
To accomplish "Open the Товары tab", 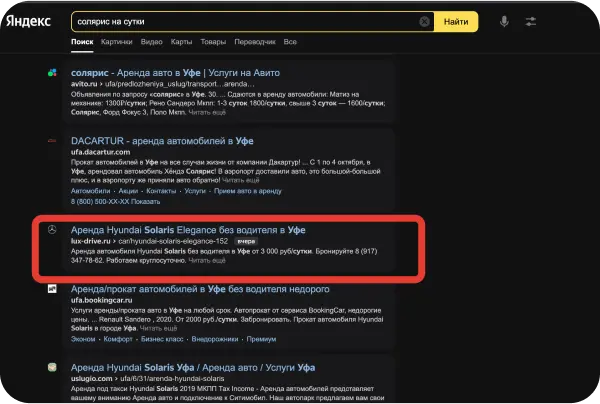I will pos(213,42).
